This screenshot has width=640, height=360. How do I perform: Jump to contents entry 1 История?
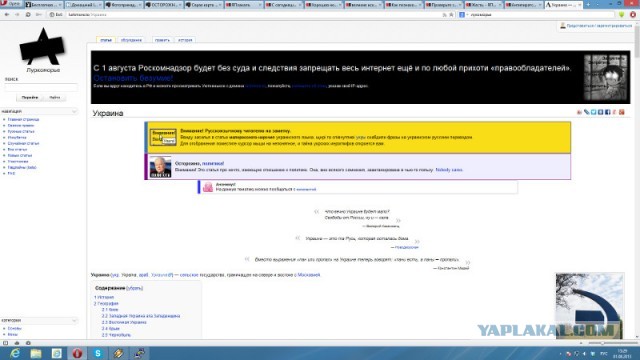pyautogui.click(x=104, y=298)
